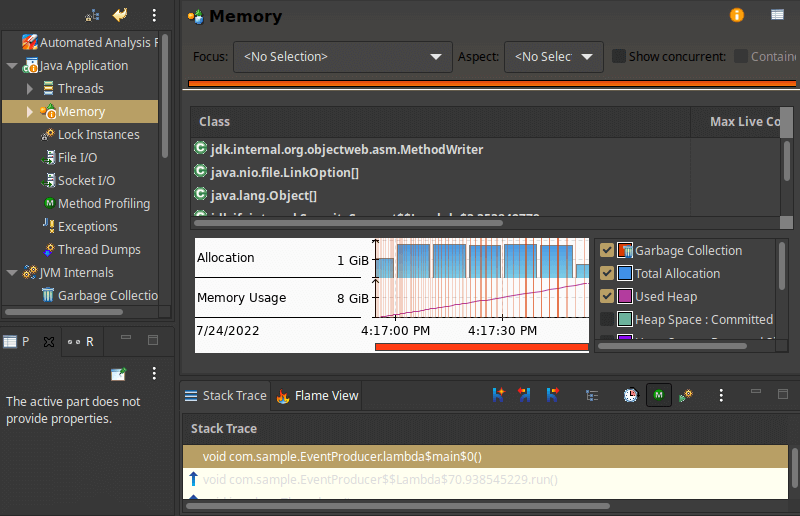Click previous frame group icon with left arrow
This screenshot has height=516, width=800.
[x=524, y=395]
